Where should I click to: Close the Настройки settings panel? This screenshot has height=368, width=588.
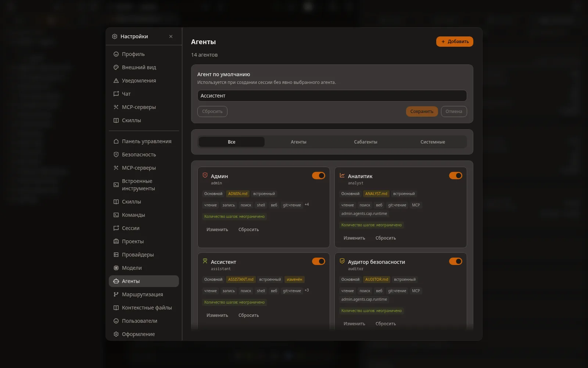point(171,36)
